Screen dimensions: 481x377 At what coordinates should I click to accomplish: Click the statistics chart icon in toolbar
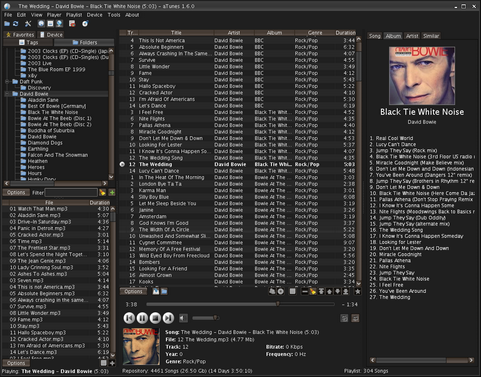click(x=72, y=24)
